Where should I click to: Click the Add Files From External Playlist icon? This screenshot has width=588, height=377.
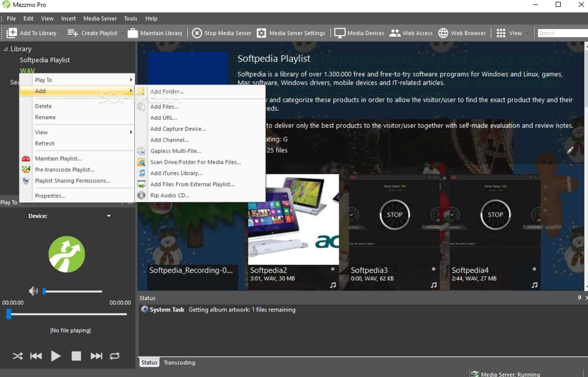(x=142, y=184)
